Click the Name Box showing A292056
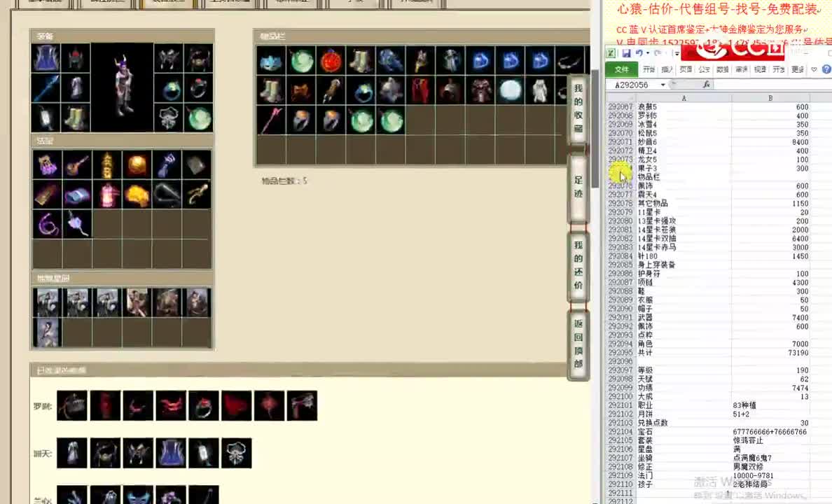 click(x=632, y=85)
